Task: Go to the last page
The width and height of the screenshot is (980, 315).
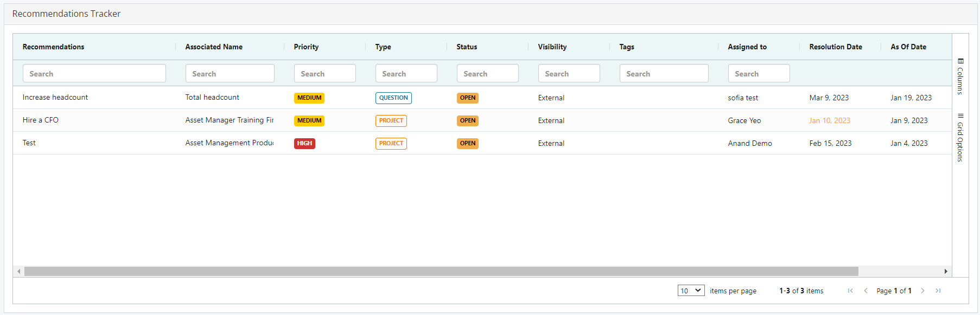Action: [x=938, y=291]
